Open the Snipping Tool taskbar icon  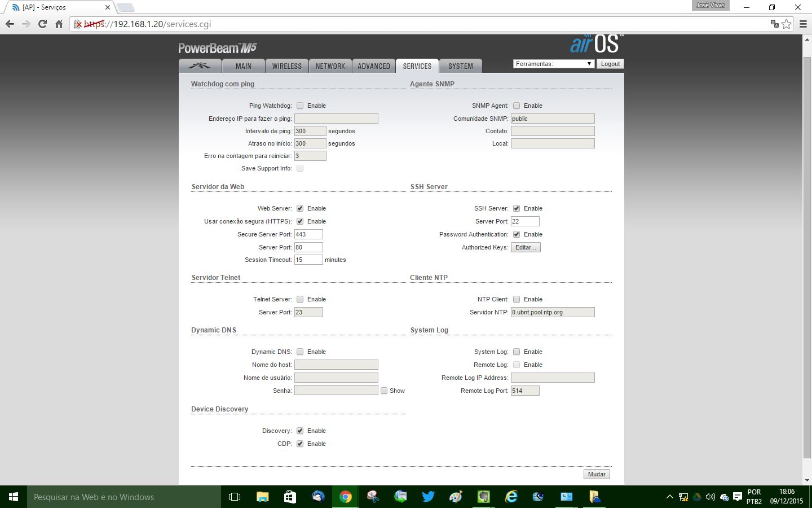pyautogui.click(x=373, y=497)
